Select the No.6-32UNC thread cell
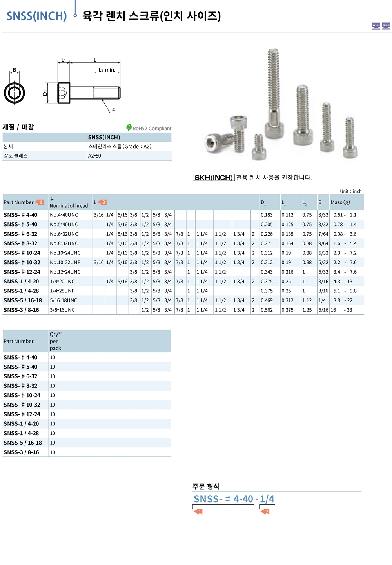392x565 pixels. (64, 234)
